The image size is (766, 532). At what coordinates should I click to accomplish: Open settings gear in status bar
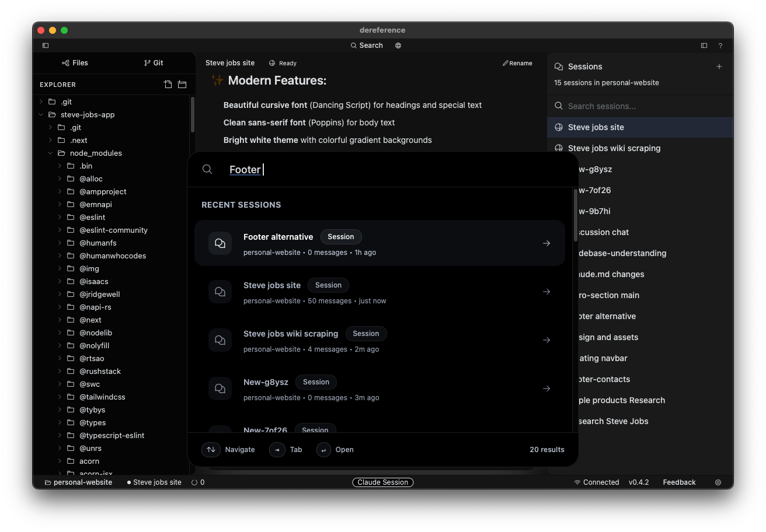pyautogui.click(x=718, y=482)
